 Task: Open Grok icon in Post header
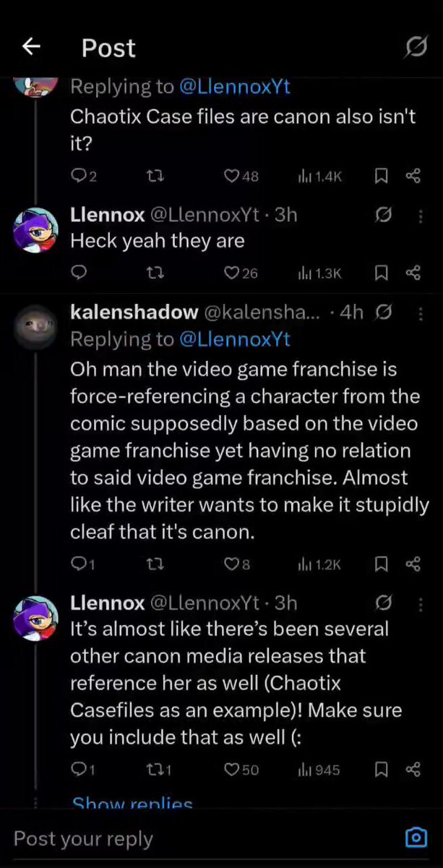(x=416, y=48)
